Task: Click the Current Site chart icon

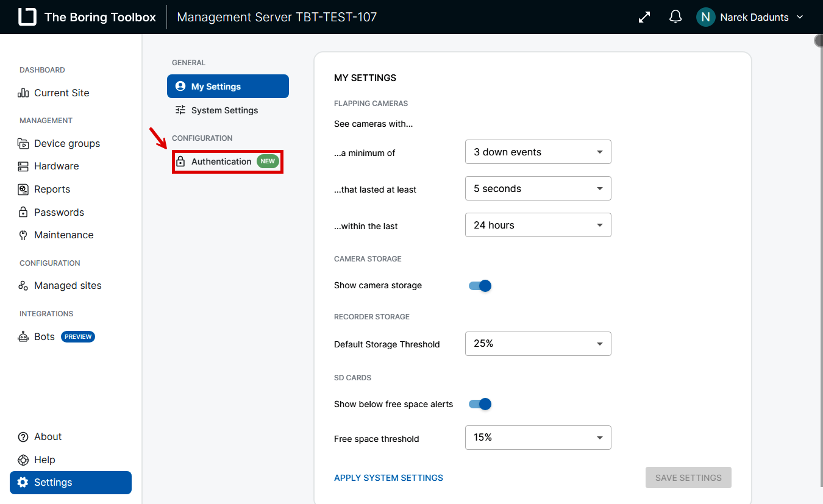Action: (x=23, y=93)
